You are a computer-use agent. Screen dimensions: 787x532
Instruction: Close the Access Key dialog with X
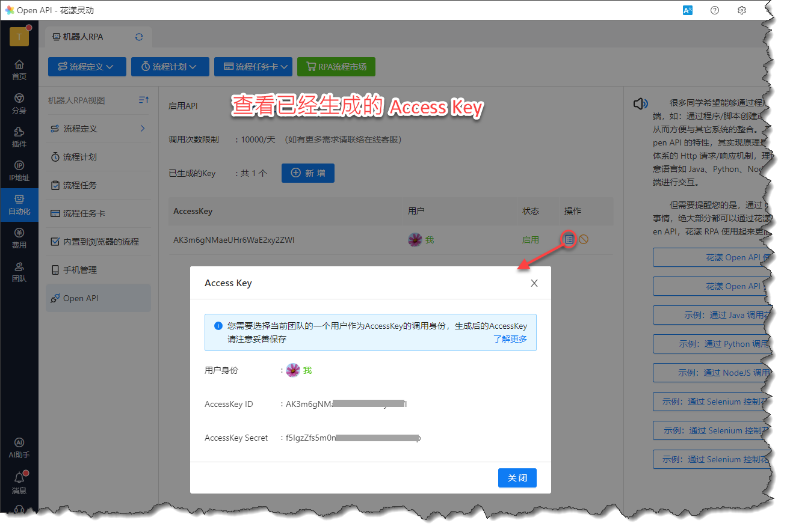click(534, 283)
